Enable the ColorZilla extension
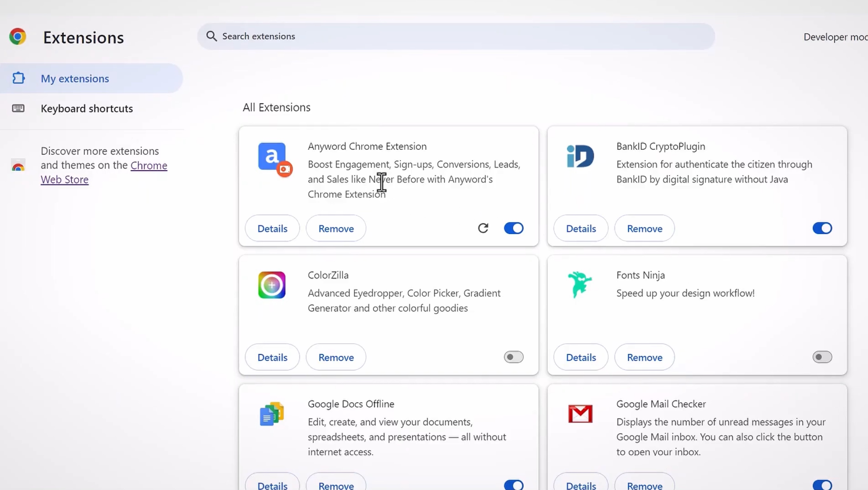Screen dimensions: 868x490 point(513,357)
